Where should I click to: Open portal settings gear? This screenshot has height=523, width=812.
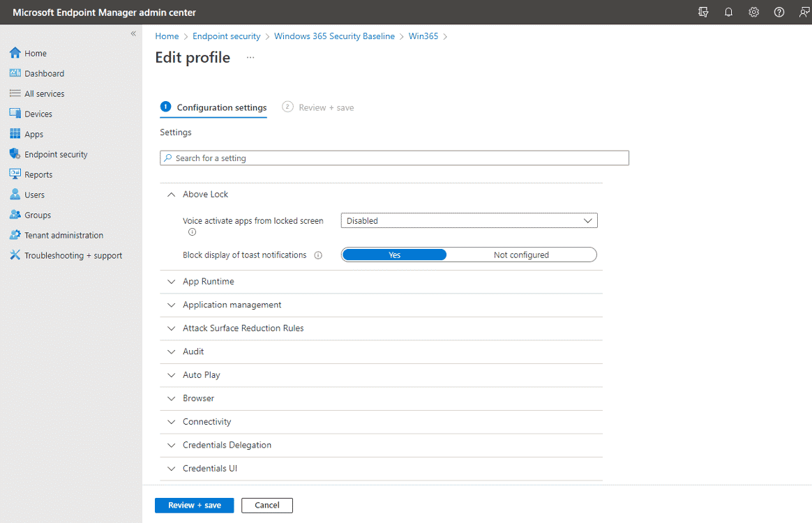tap(754, 12)
